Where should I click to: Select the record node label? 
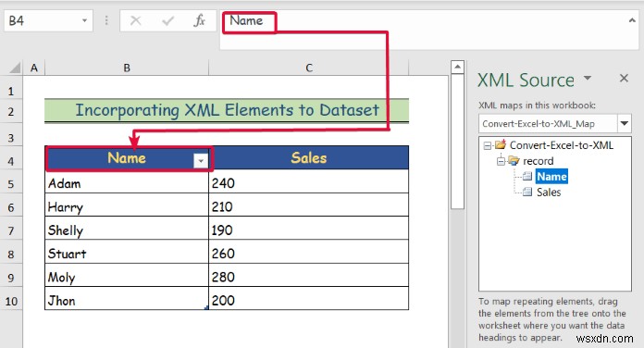pos(538,161)
